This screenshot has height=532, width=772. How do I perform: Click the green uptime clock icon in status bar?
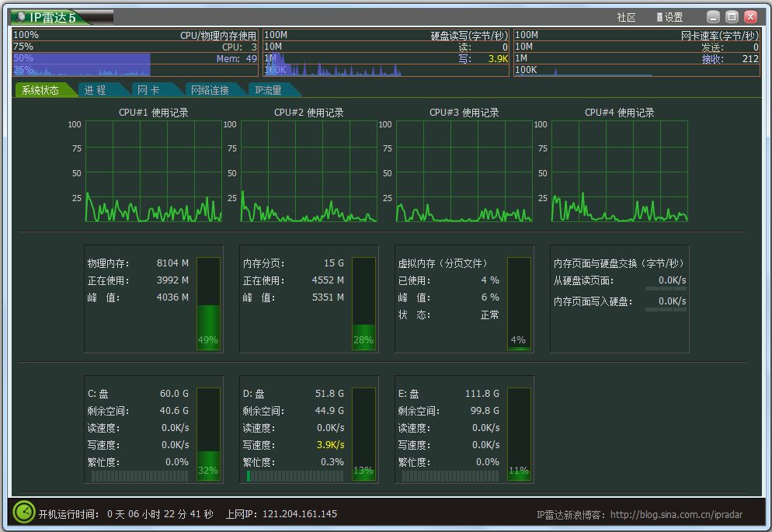pos(23,513)
